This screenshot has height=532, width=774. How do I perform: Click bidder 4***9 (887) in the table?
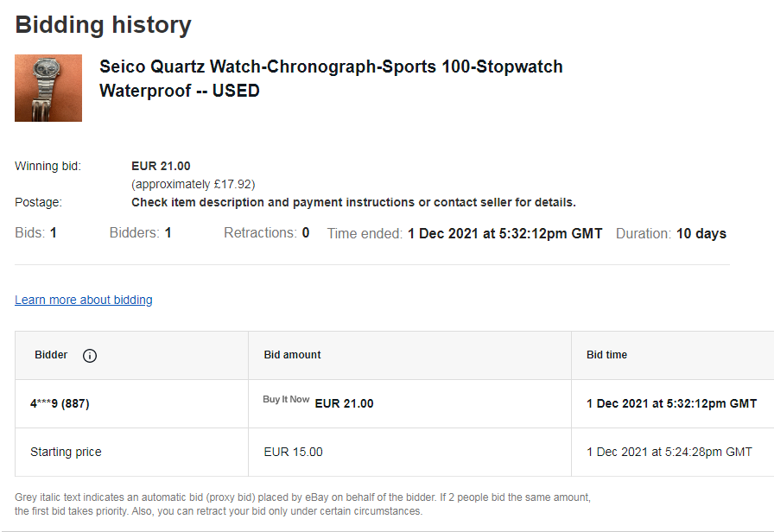click(x=60, y=403)
